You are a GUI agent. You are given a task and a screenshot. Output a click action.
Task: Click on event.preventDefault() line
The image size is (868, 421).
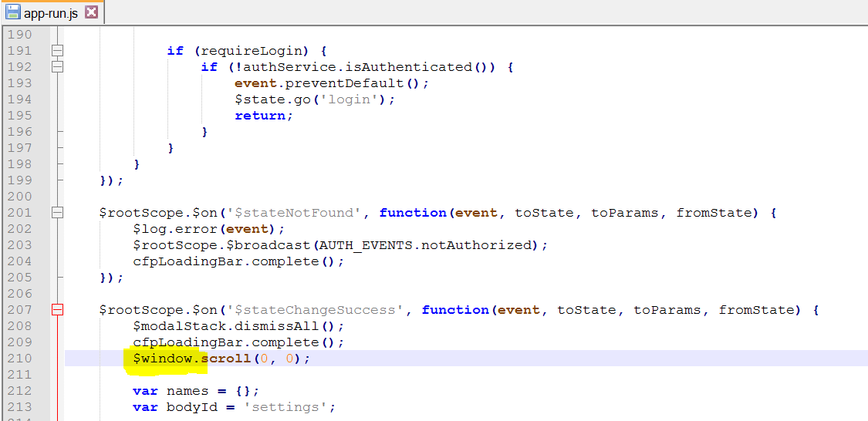click(x=332, y=83)
